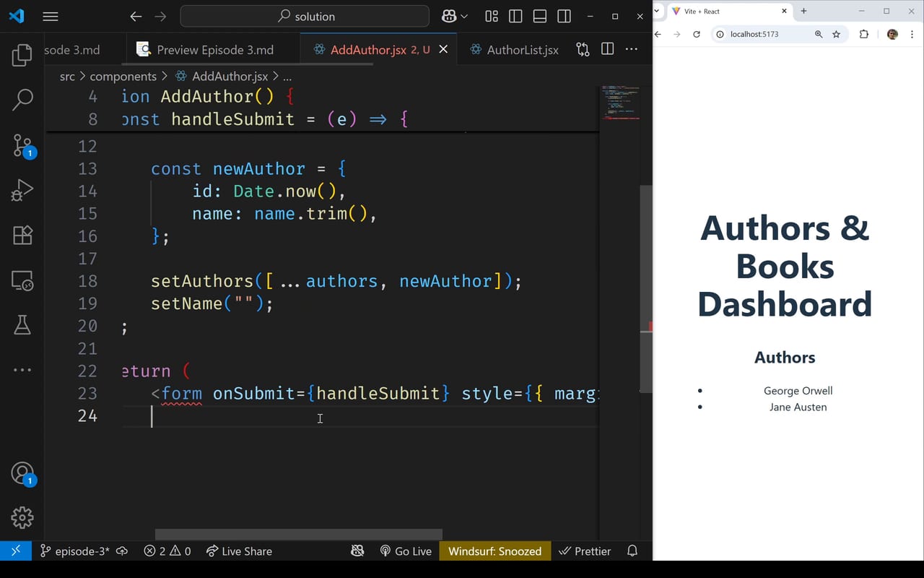Click the episode-3* branch in the status bar

coord(75,551)
